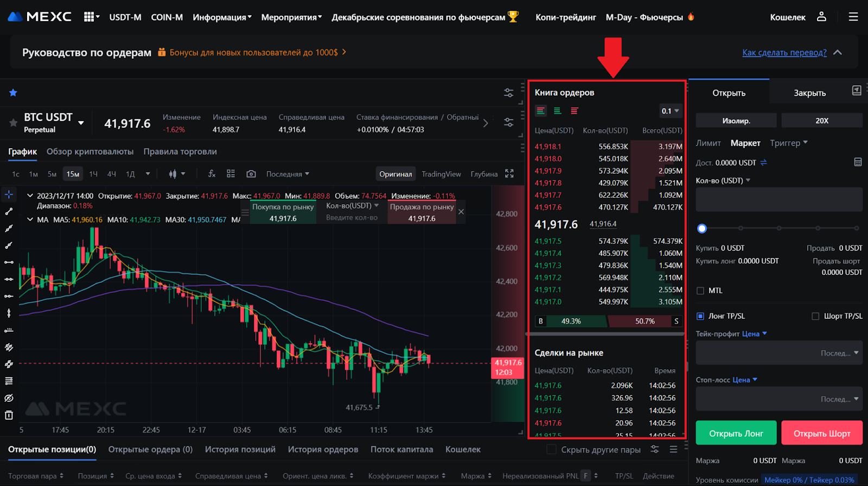Screen dimensions: 868x486
Task: Enable the MTL checkbox
Action: click(700, 291)
